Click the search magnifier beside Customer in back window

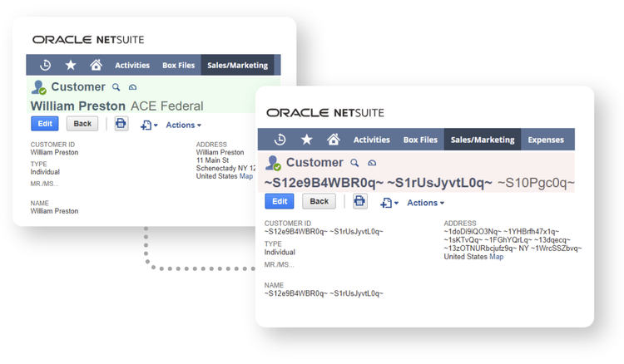pos(116,87)
